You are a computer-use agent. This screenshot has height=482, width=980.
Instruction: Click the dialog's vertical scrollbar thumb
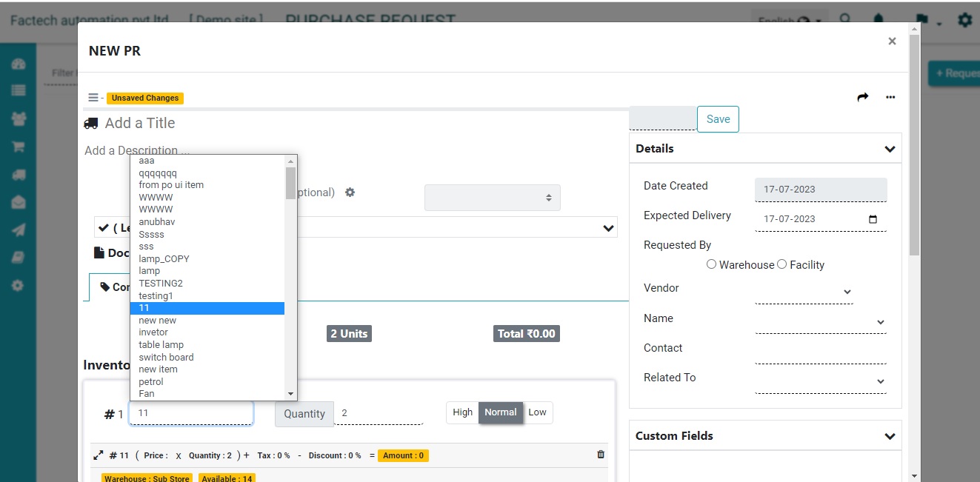coord(914,145)
